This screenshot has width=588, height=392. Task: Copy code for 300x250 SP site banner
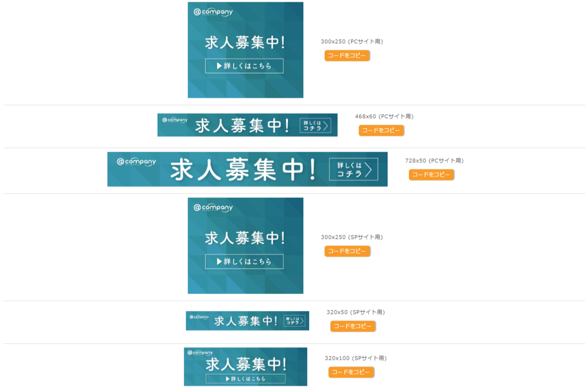(x=347, y=251)
